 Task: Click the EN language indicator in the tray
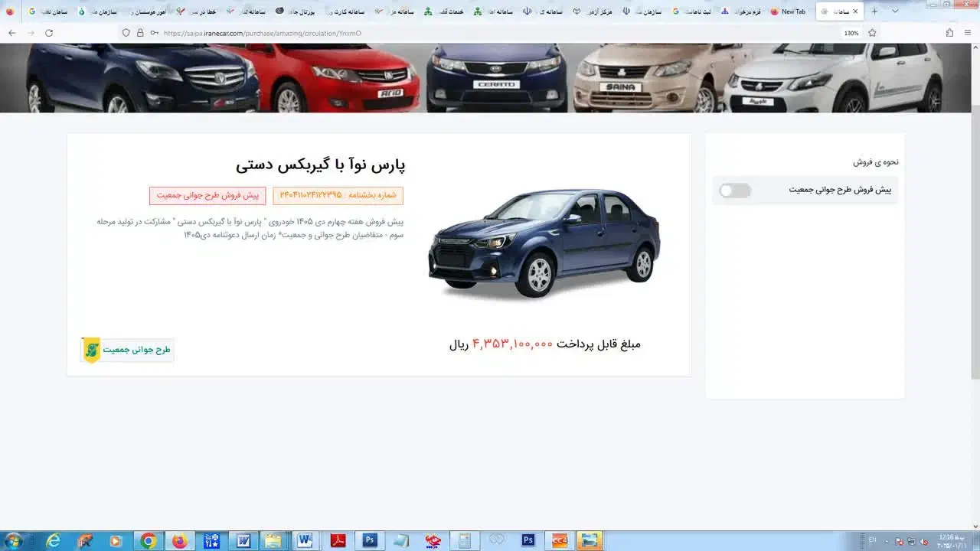pos(872,541)
